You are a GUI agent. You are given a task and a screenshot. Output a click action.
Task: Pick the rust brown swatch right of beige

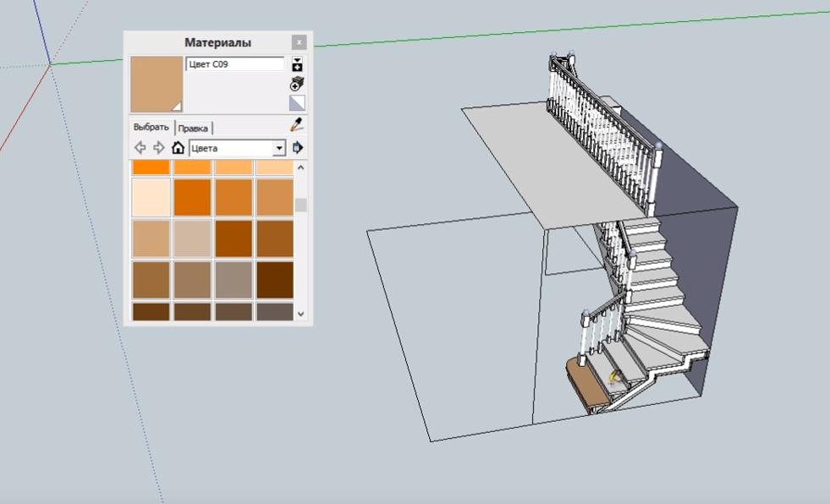[234, 238]
